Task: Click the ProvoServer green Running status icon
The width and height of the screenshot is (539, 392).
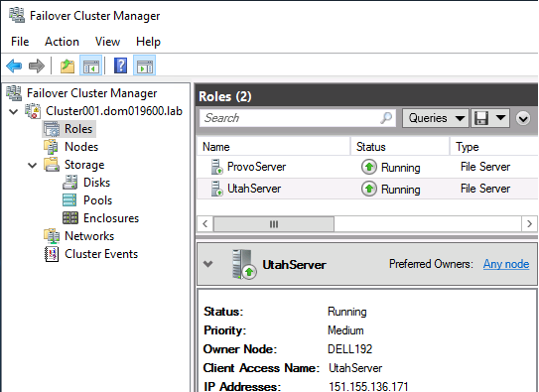Action: 369,168
